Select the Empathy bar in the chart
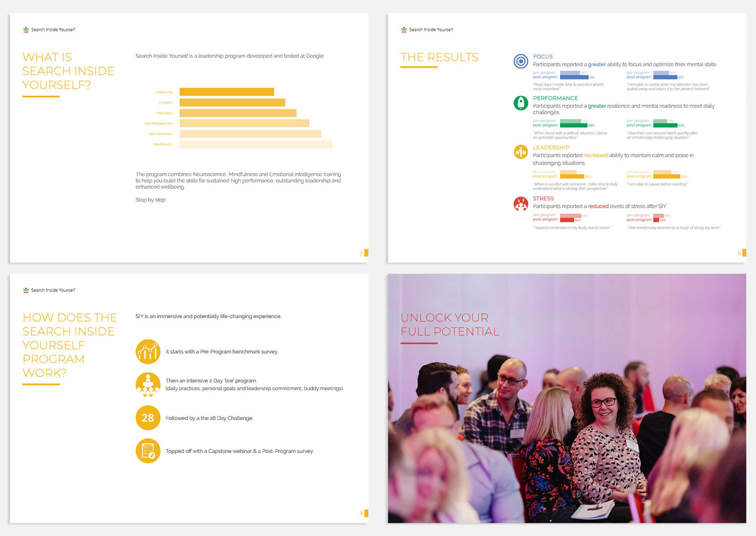The image size is (756, 536). click(x=232, y=102)
